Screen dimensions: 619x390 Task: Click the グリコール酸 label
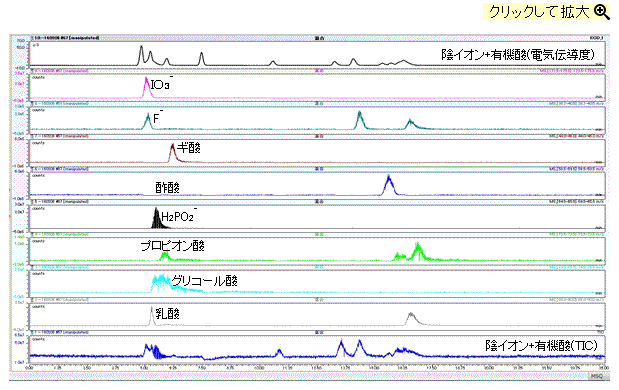(204, 281)
